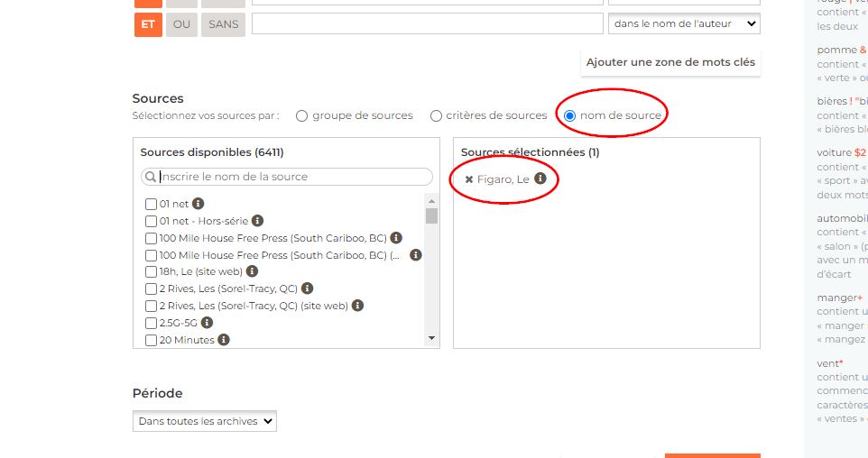868x458 pixels.
Task: Select sources by groupe de sources
Action: pyautogui.click(x=301, y=115)
